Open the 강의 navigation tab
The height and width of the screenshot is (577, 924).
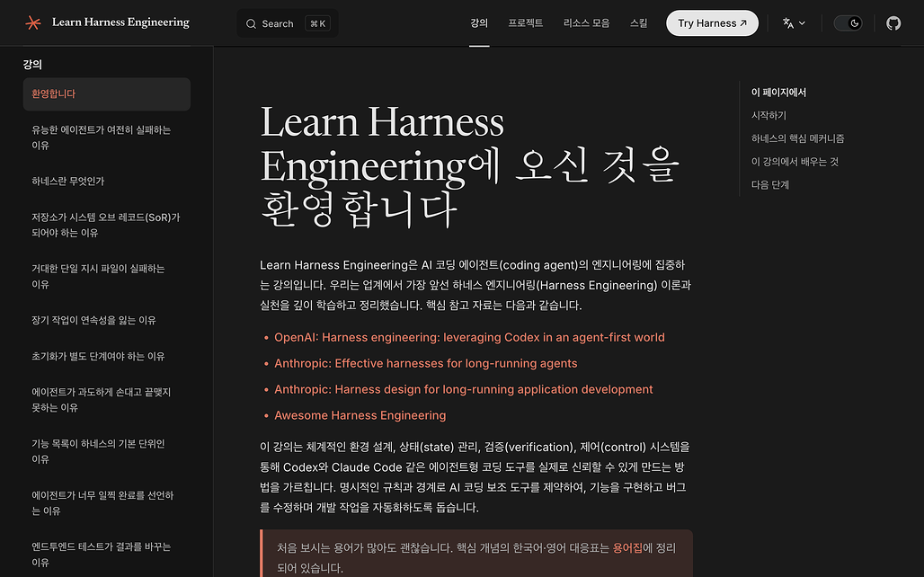coord(479,23)
